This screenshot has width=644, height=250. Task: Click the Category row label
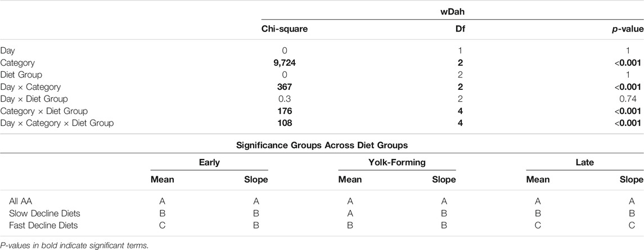point(17,63)
